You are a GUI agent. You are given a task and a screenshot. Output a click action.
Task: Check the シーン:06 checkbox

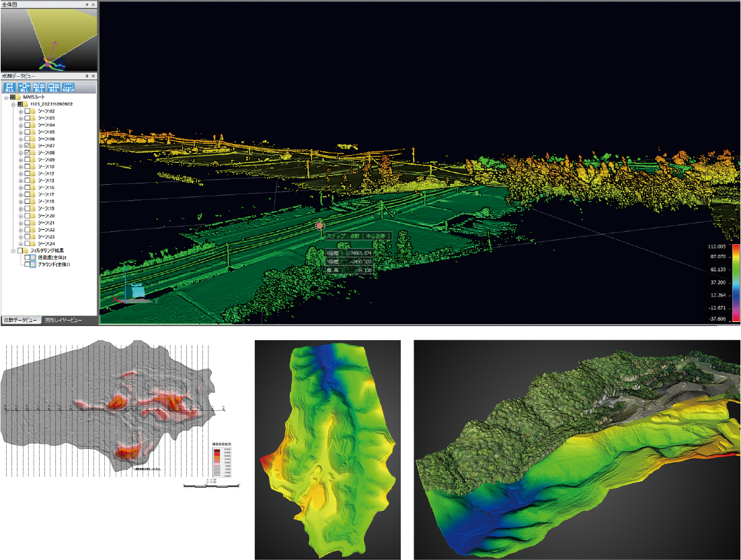28,139
